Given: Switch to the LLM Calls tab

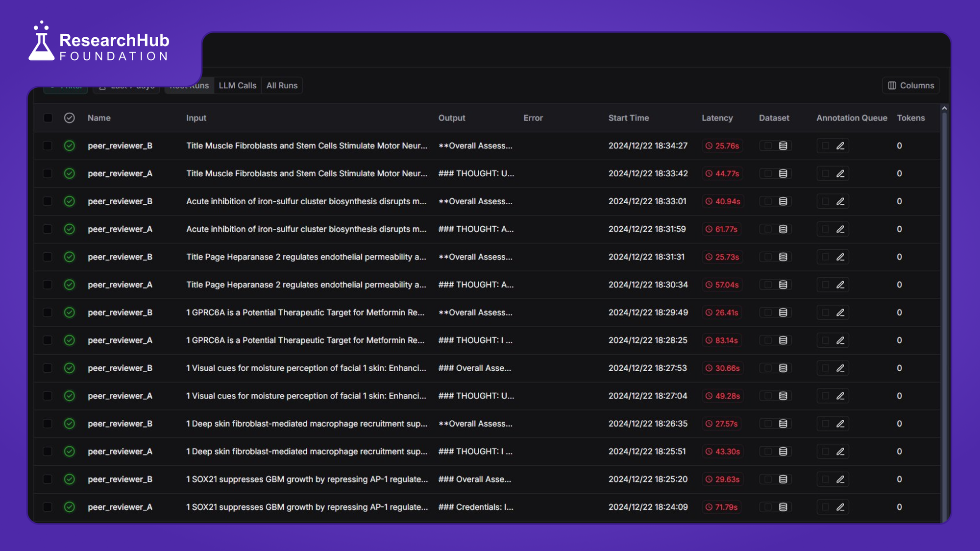Looking at the screenshot, I should tap(237, 86).
